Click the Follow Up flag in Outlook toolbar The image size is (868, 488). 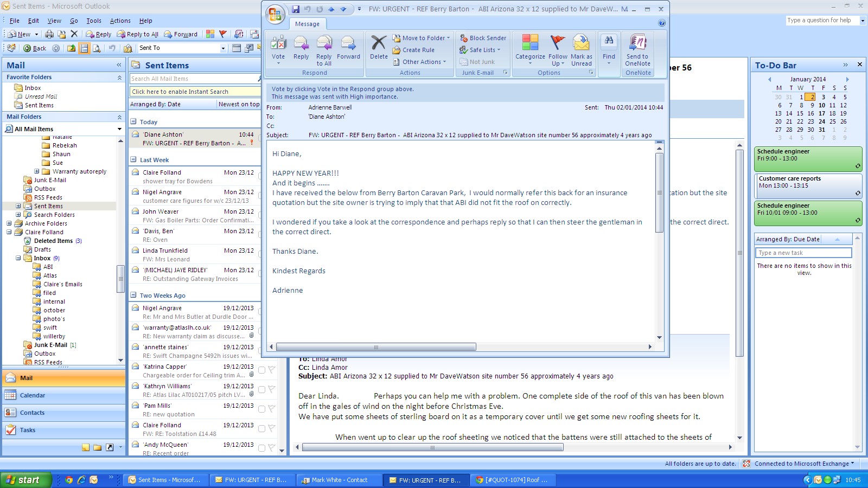222,34
